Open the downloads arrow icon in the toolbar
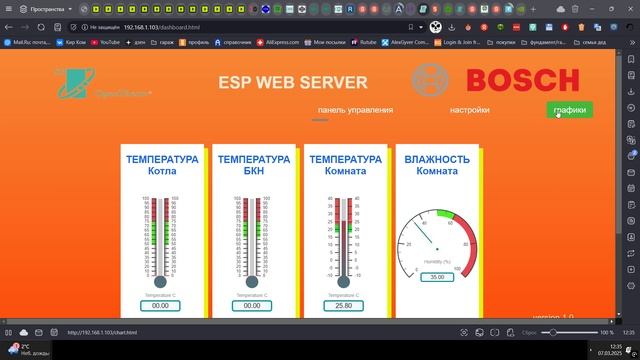The width and height of the screenshot is (640, 360). tap(451, 27)
